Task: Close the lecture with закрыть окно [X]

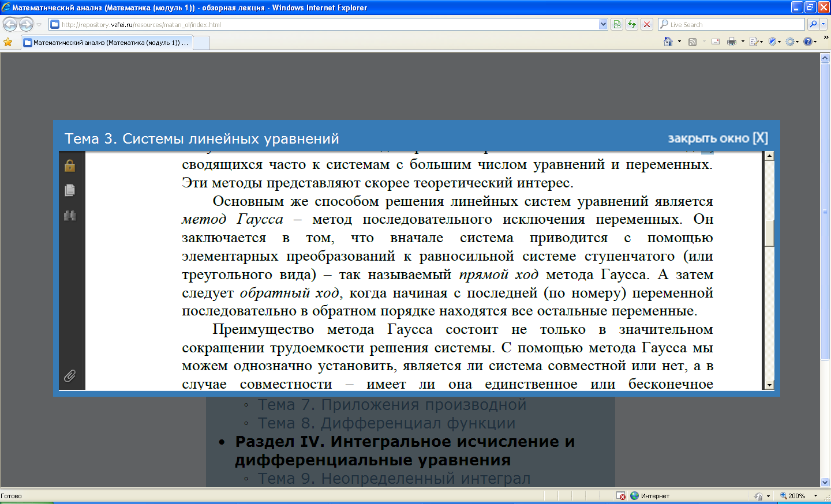Action: (718, 138)
